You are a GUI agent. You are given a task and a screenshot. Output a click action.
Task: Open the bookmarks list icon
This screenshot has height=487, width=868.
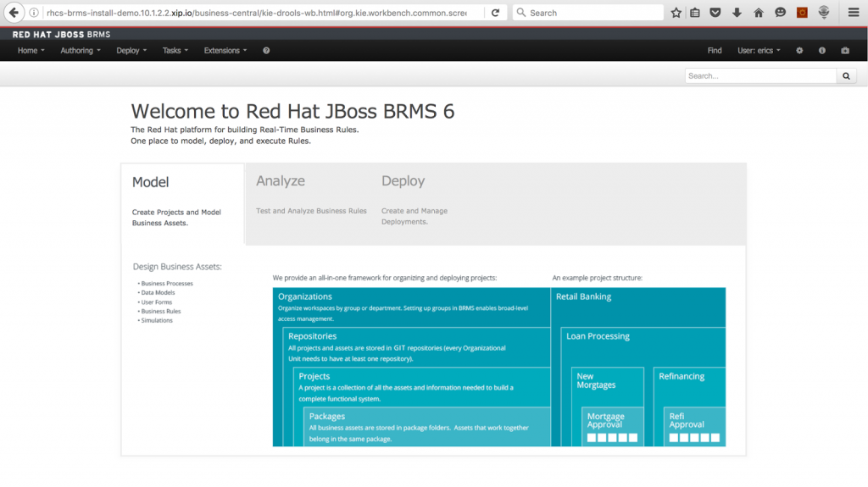click(x=695, y=13)
